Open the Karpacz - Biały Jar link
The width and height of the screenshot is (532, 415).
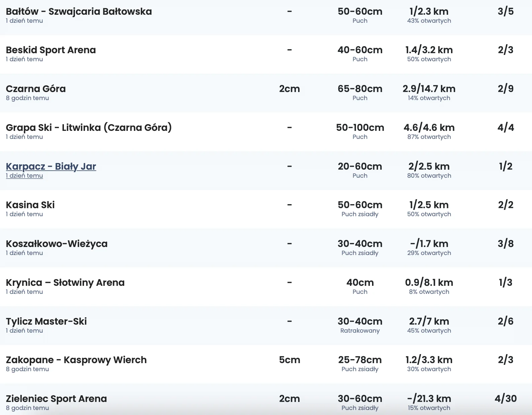51,166
